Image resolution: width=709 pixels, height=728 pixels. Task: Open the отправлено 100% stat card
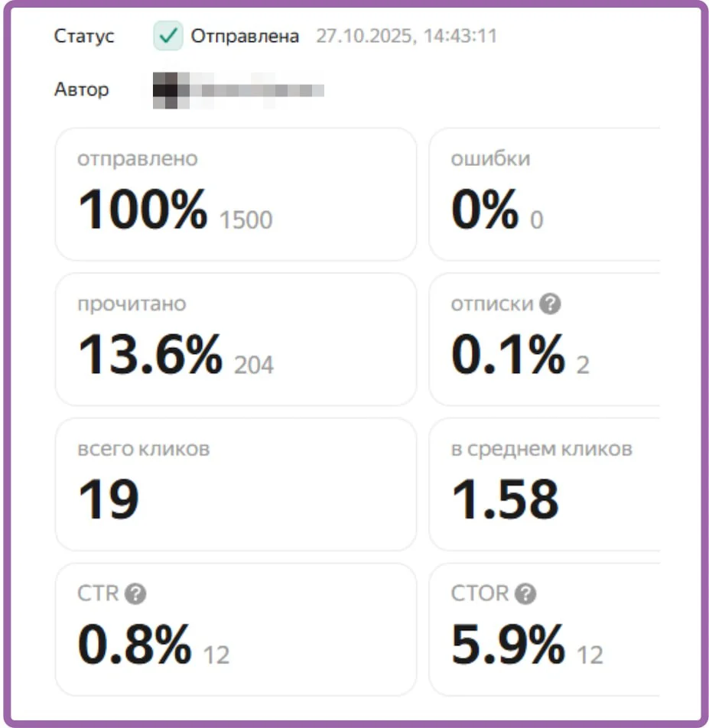click(236, 194)
